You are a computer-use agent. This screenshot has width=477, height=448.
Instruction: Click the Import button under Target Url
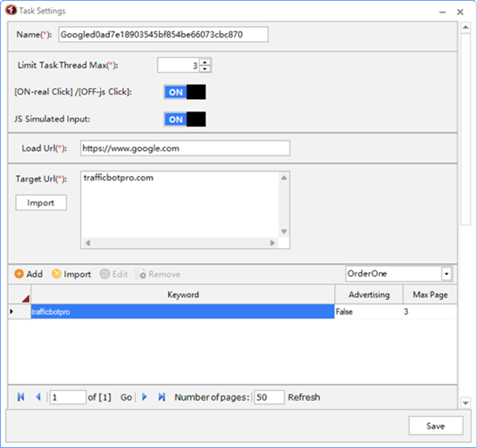[x=41, y=203]
